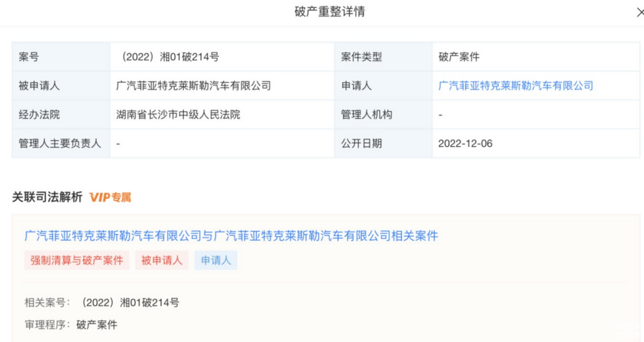The width and height of the screenshot is (644, 342).
Task: Click the 破产案件 value in 案件类型 row
Action: 459,57
